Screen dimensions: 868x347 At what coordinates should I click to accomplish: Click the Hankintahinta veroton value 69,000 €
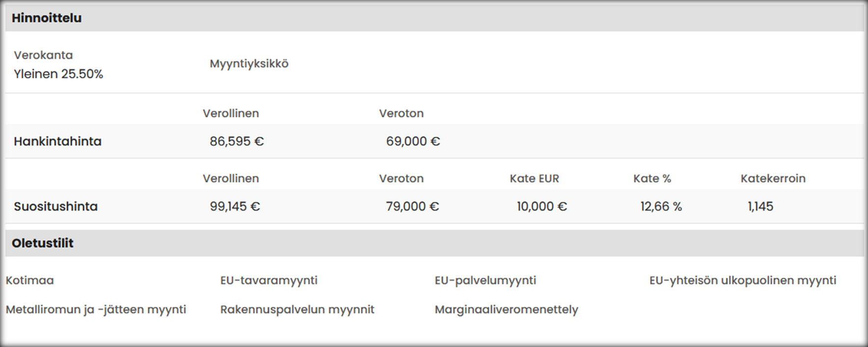pyautogui.click(x=413, y=141)
